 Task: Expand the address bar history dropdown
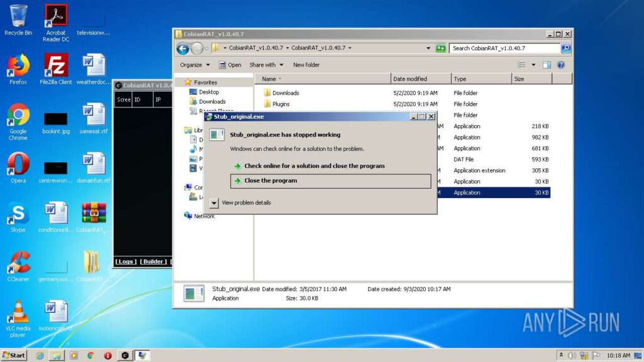tap(428, 48)
